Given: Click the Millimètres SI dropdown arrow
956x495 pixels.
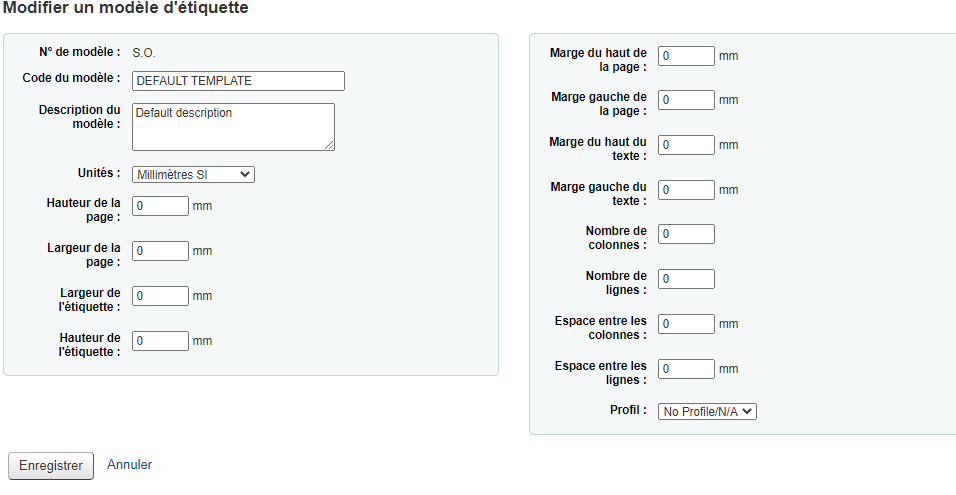Looking at the screenshot, I should tap(245, 175).
